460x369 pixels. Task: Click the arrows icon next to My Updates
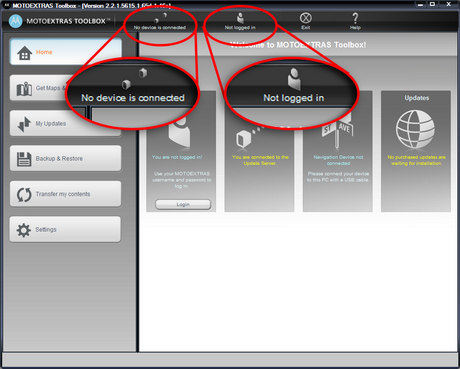(x=24, y=124)
